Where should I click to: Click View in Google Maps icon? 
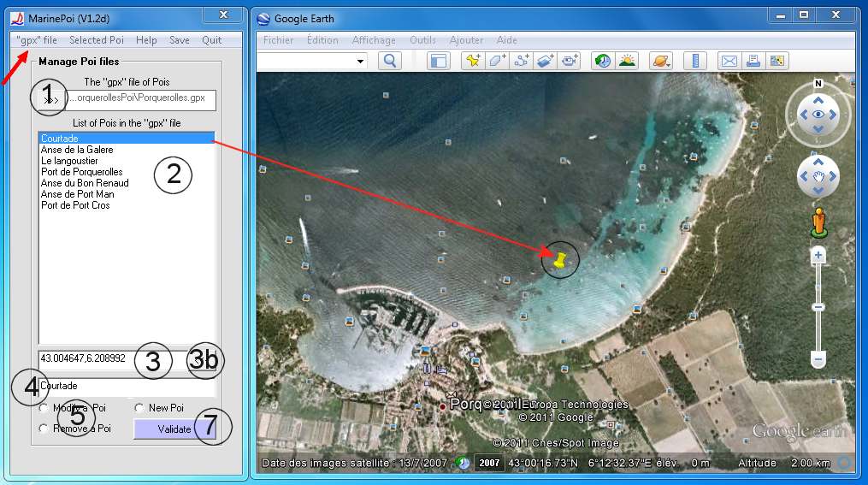coord(776,61)
